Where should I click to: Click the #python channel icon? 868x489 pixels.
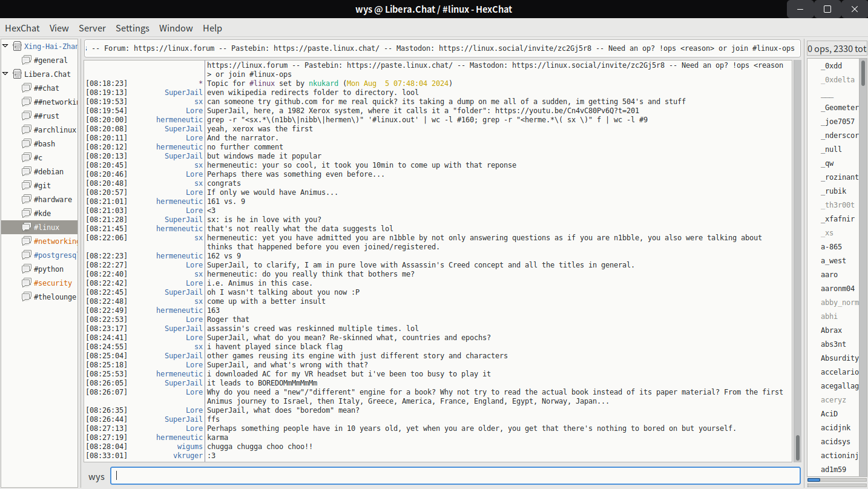26,269
